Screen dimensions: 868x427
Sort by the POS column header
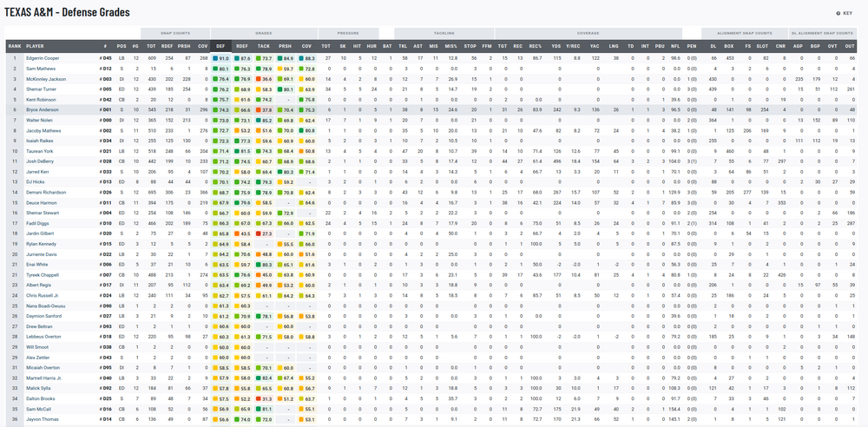[x=121, y=45]
